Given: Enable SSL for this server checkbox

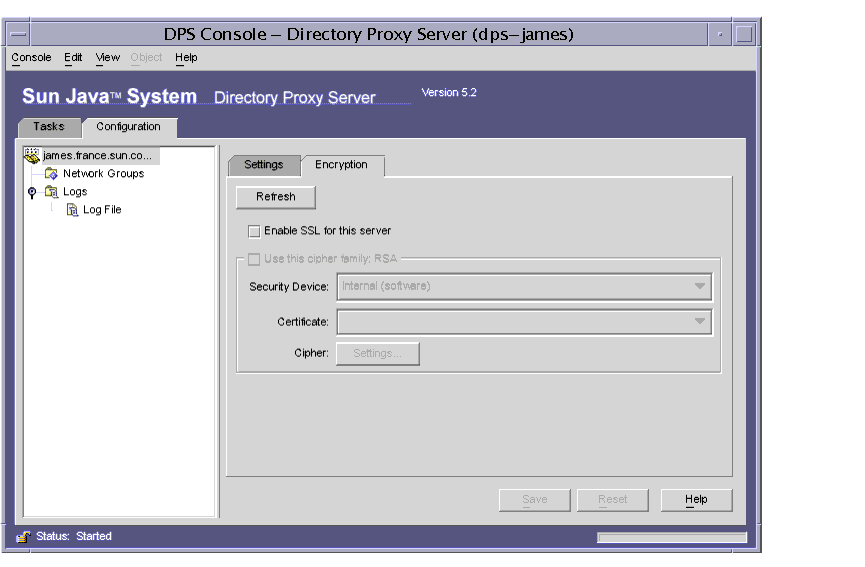Looking at the screenshot, I should click(254, 231).
